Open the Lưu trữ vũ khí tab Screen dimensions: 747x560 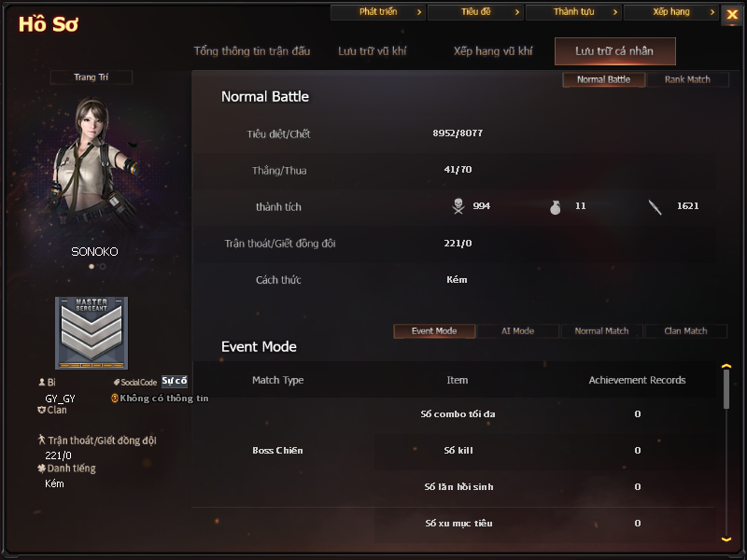tap(372, 51)
